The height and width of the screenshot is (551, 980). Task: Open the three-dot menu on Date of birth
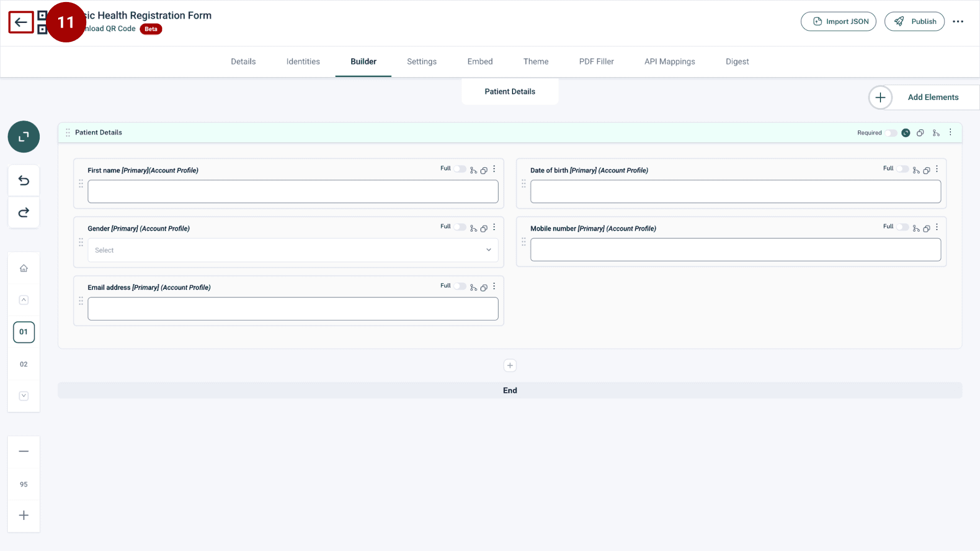pos(937,169)
